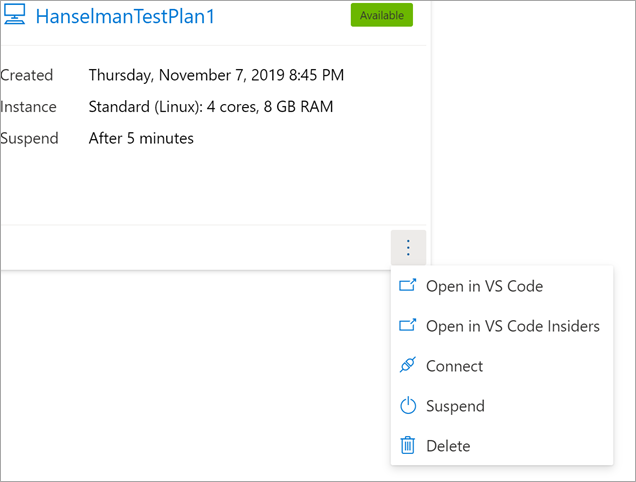Click the plug icon beside Connect
This screenshot has width=636, height=482.
408,365
